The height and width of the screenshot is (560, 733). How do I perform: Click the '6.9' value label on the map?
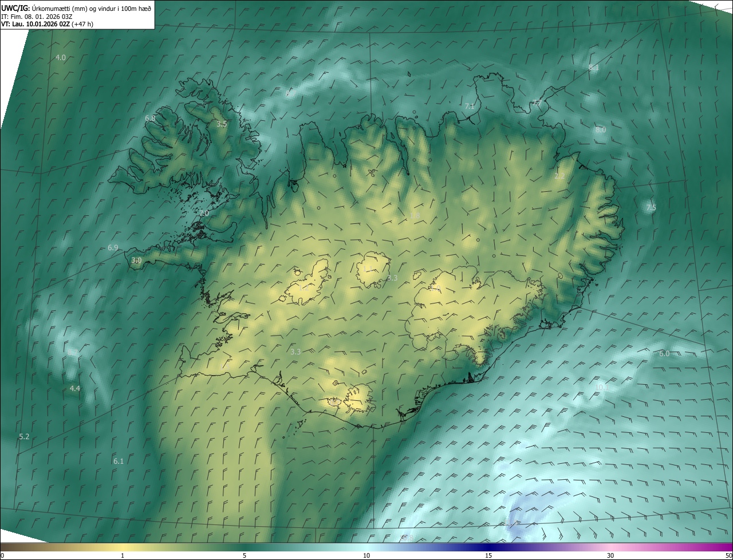(x=113, y=248)
